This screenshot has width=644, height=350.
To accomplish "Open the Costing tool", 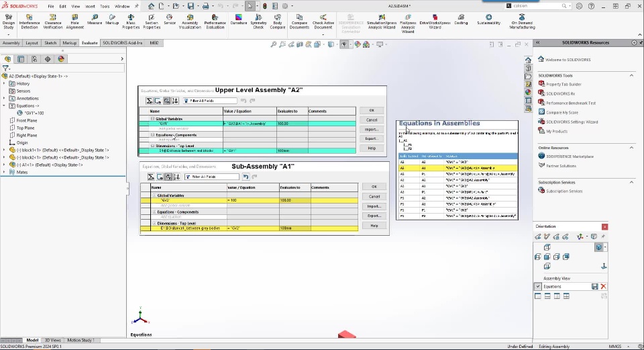I will [x=461, y=19].
